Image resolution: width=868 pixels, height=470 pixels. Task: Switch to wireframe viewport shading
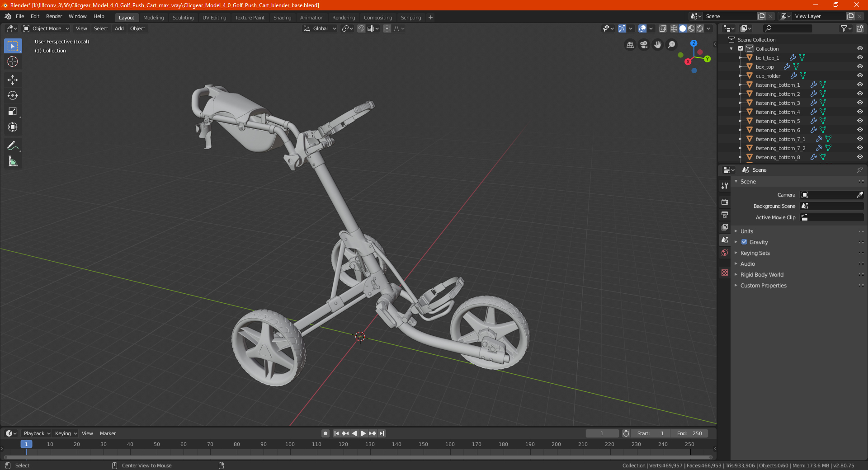(x=674, y=28)
